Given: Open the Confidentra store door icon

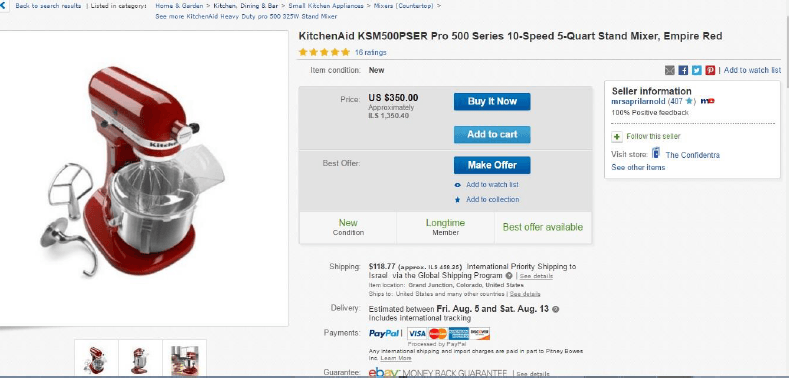Looking at the screenshot, I should coord(656,153).
